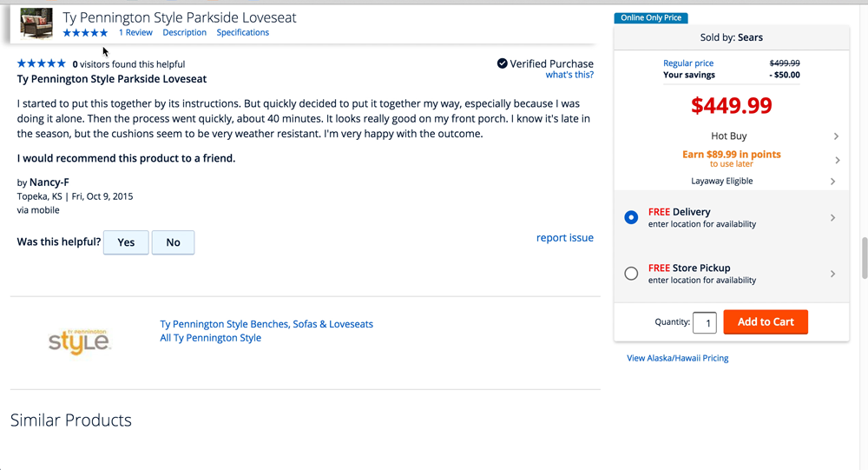
Task: Open FREE Store Pickup availability arrow
Action: (833, 274)
